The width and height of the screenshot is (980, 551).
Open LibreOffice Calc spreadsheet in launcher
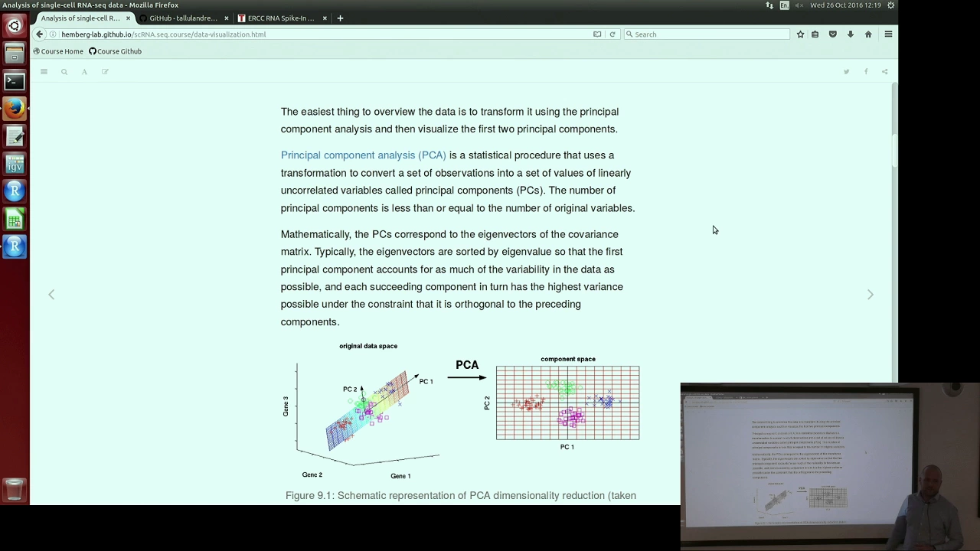[x=15, y=219]
